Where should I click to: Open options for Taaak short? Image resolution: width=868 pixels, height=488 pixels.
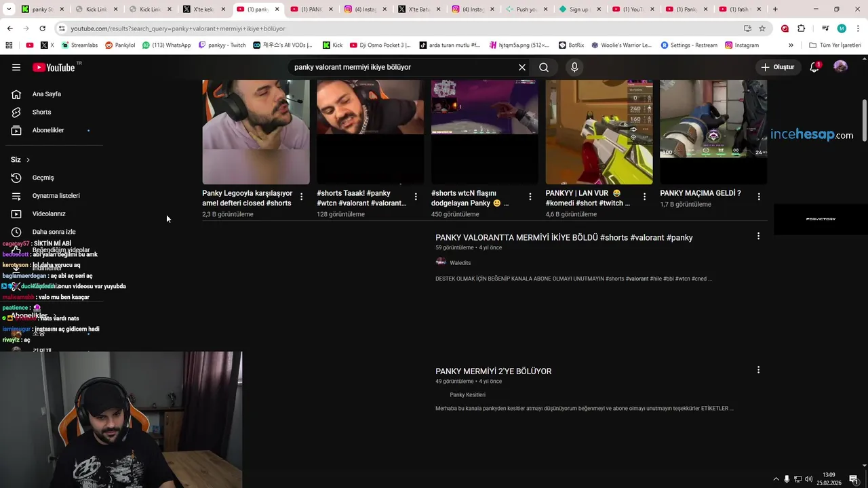[416, 197]
